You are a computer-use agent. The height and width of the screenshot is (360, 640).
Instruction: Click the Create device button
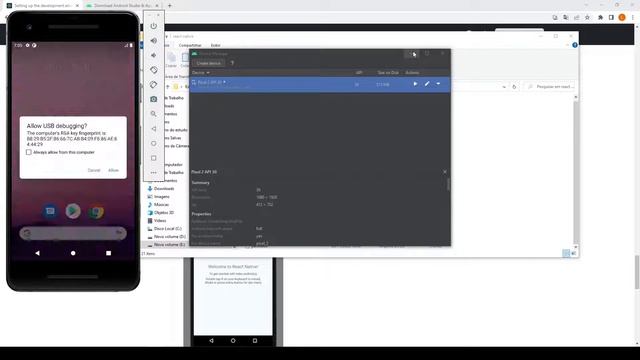209,63
